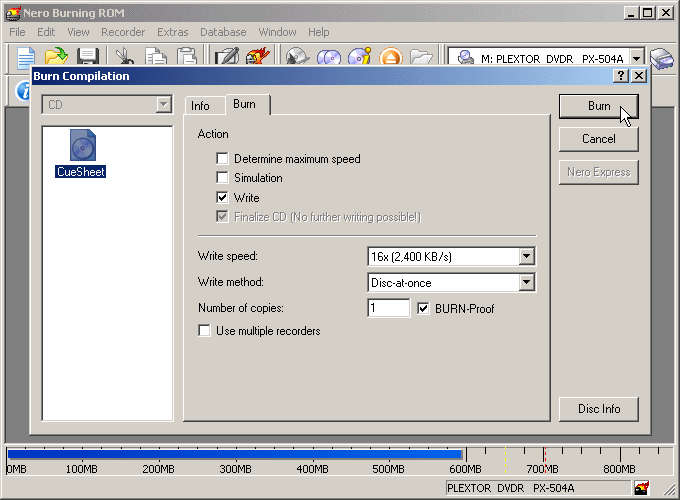
Task: Uncheck the BURN-Proof option
Action: tap(423, 309)
